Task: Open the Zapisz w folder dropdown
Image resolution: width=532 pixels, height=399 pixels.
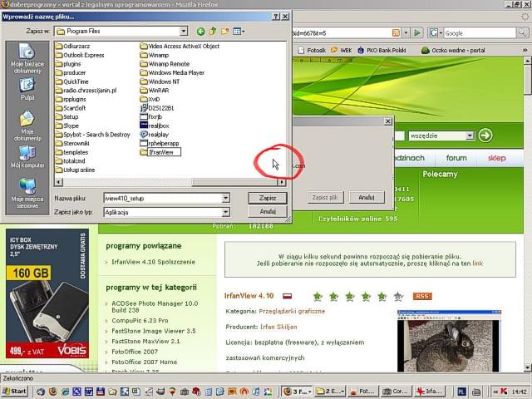Action: [184, 32]
